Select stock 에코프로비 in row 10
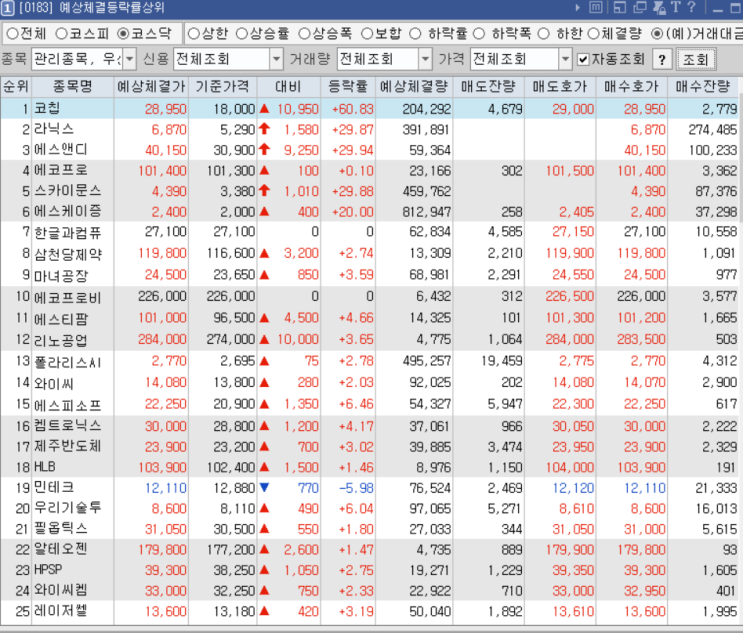 (68, 297)
